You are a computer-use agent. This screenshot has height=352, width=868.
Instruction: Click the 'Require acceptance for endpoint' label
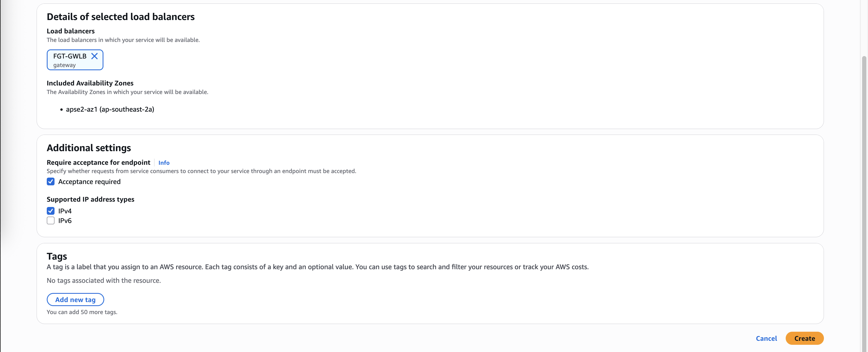coord(98,162)
